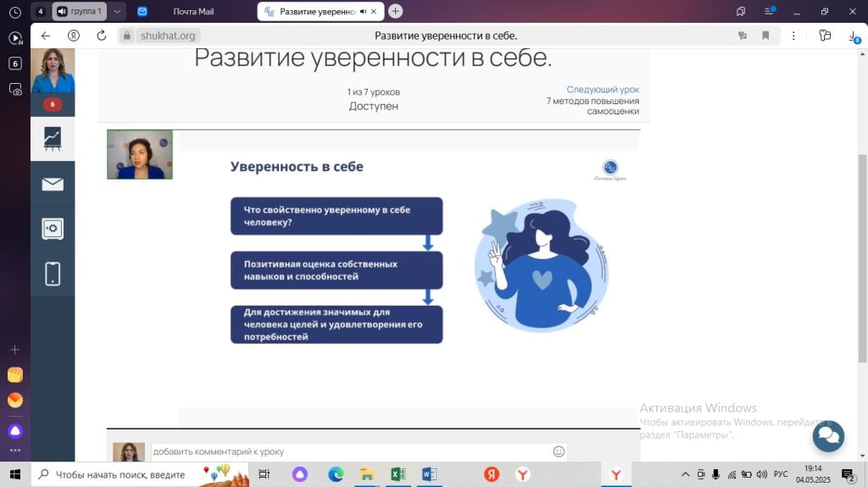Image resolution: width=868 pixels, height=487 pixels.
Task: Open the safe icon section
Action: point(53,229)
